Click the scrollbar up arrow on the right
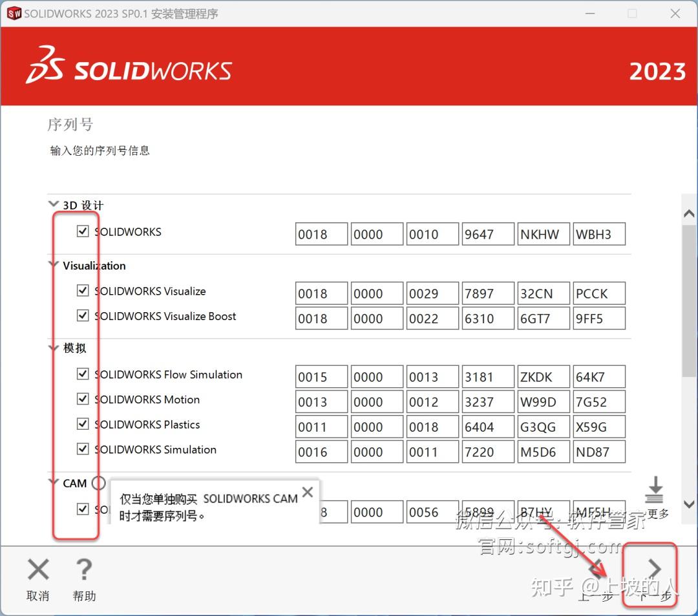The height and width of the screenshot is (616, 698). [x=689, y=213]
